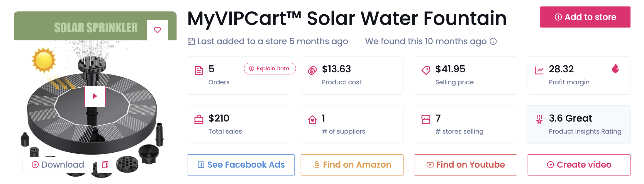Play the product video

pos(95,96)
